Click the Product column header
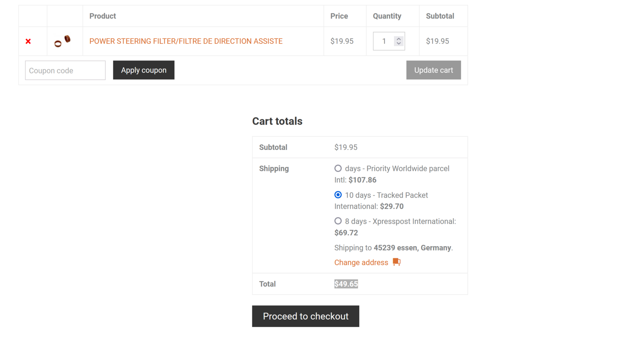 coord(102,16)
